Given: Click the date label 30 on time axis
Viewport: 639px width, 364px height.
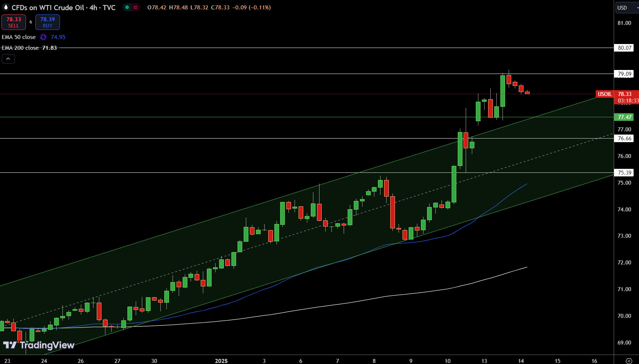Looking at the screenshot, I should [154, 361].
